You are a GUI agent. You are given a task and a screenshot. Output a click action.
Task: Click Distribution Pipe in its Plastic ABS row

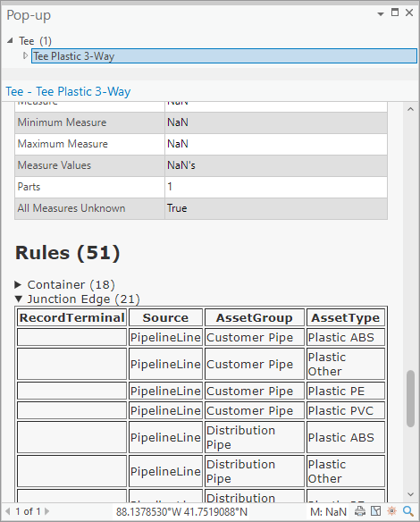click(x=255, y=437)
